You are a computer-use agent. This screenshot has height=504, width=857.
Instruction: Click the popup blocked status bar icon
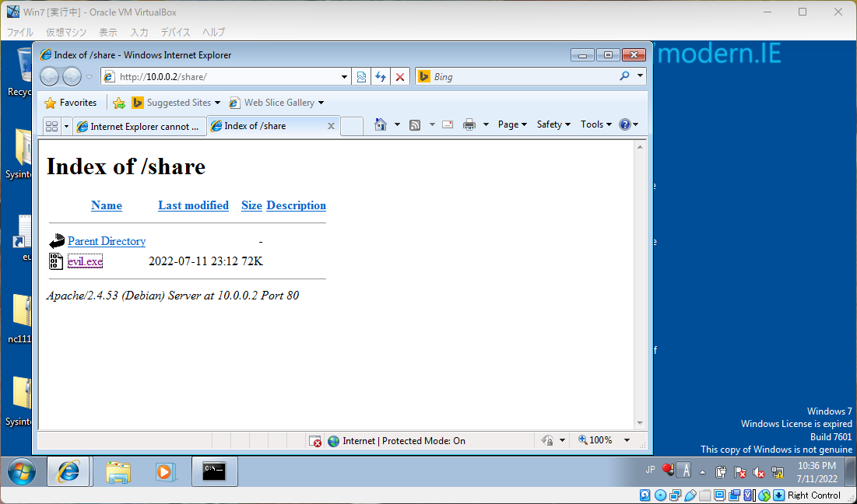pyautogui.click(x=315, y=441)
